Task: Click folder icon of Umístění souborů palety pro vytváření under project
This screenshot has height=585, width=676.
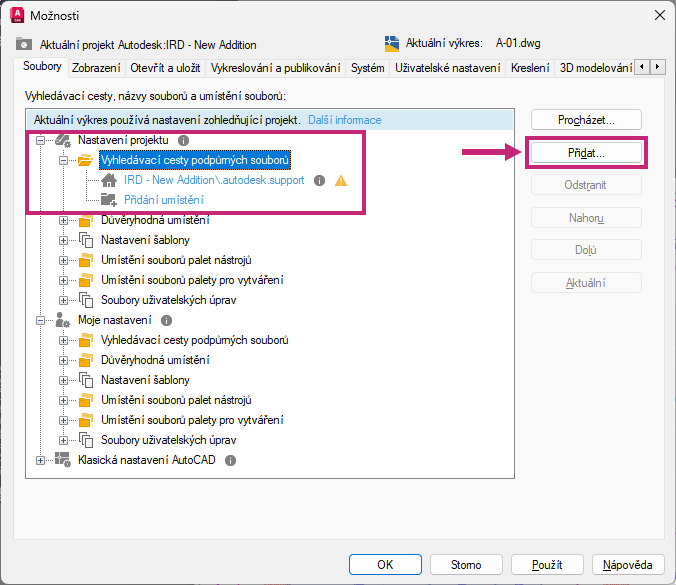Action: [x=86, y=280]
